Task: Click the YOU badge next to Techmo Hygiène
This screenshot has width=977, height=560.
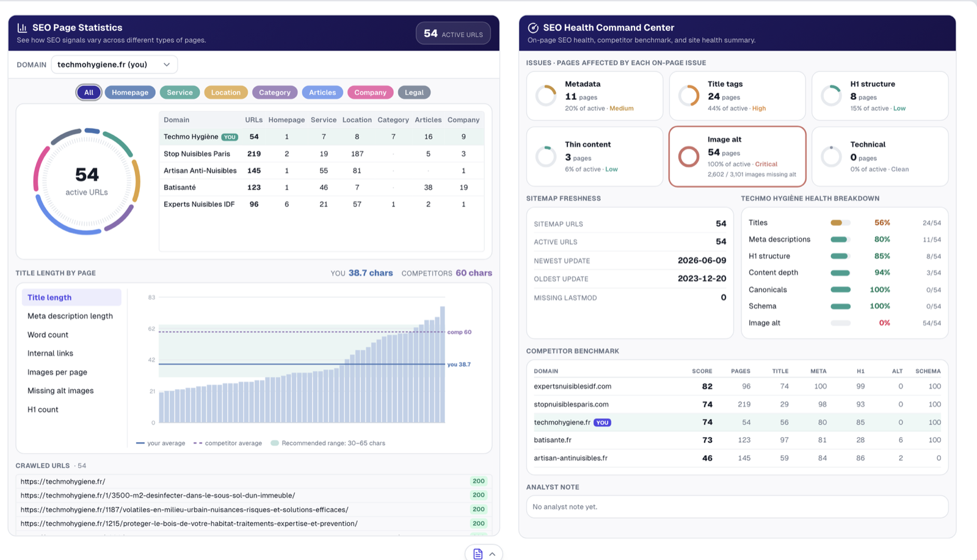Action: (x=230, y=137)
